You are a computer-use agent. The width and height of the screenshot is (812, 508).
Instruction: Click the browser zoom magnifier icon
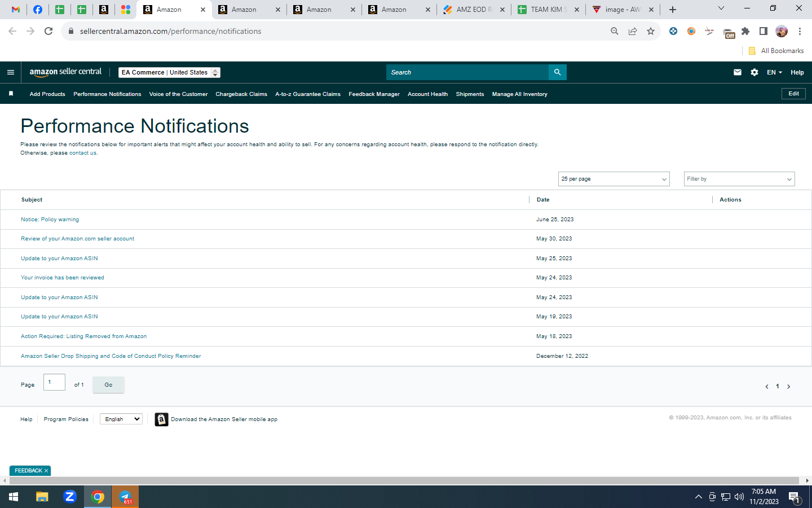[x=615, y=31]
